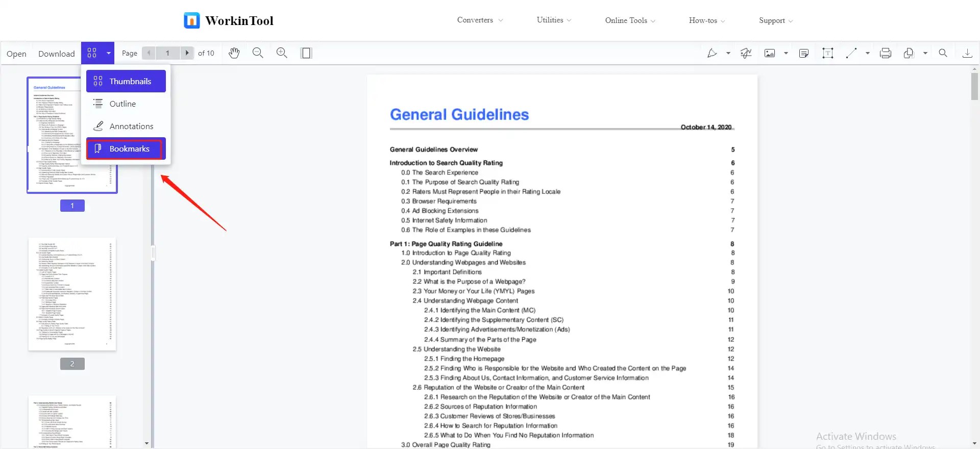
Task: Click '2.6.2 Sources of Reputation Information' entry
Action: [480, 407]
